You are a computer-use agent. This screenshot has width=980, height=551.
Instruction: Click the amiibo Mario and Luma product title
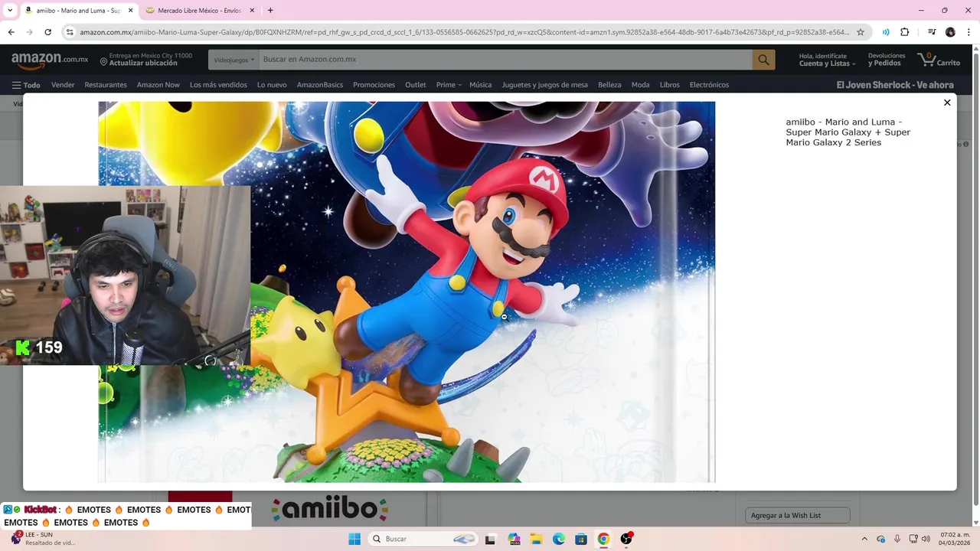point(848,132)
